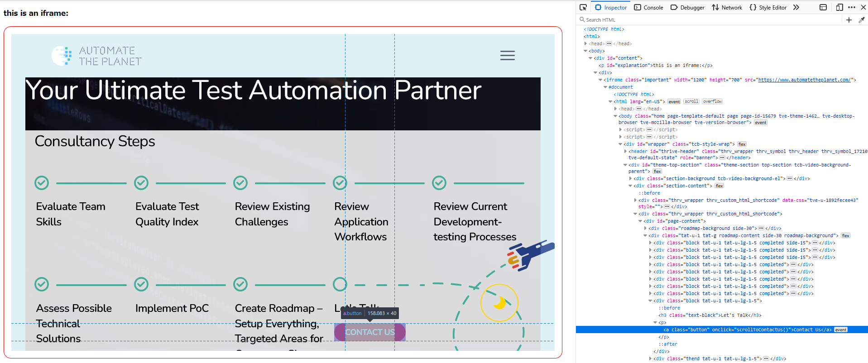Open the DevTools three-dot options menu

[x=852, y=7]
